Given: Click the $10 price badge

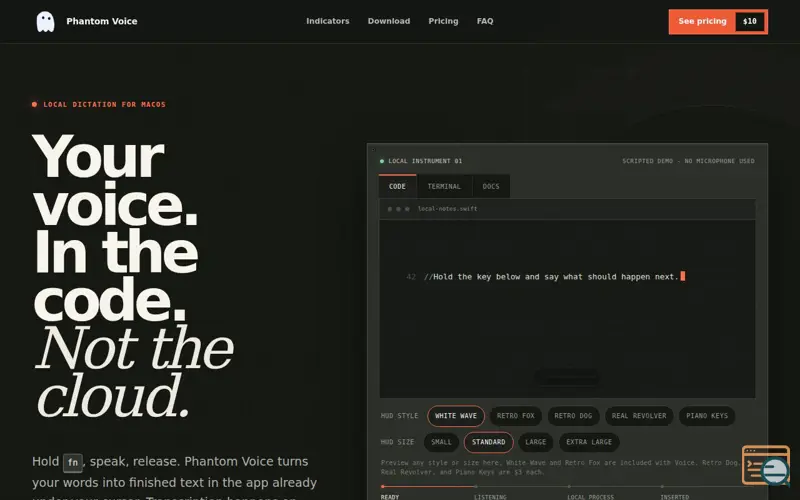Looking at the screenshot, I should coord(749,21).
